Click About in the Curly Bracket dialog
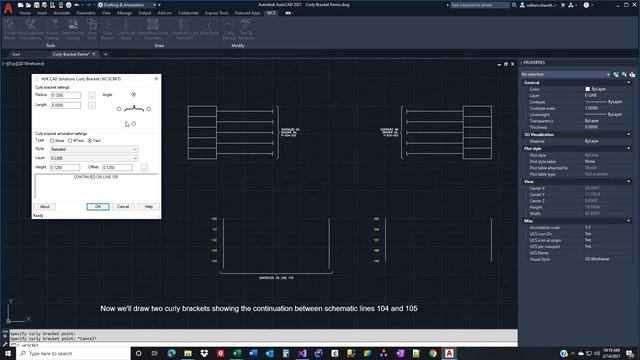The image size is (640, 360). coord(44,207)
